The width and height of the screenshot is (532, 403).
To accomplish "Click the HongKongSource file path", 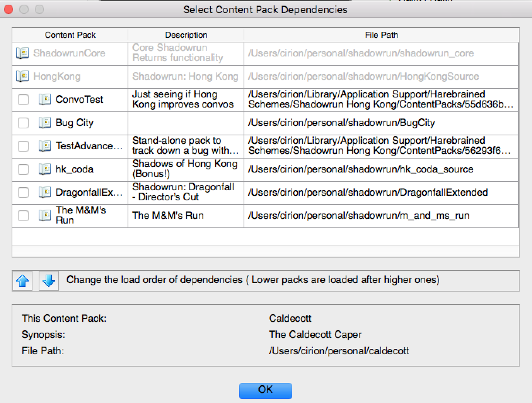I will click(363, 76).
